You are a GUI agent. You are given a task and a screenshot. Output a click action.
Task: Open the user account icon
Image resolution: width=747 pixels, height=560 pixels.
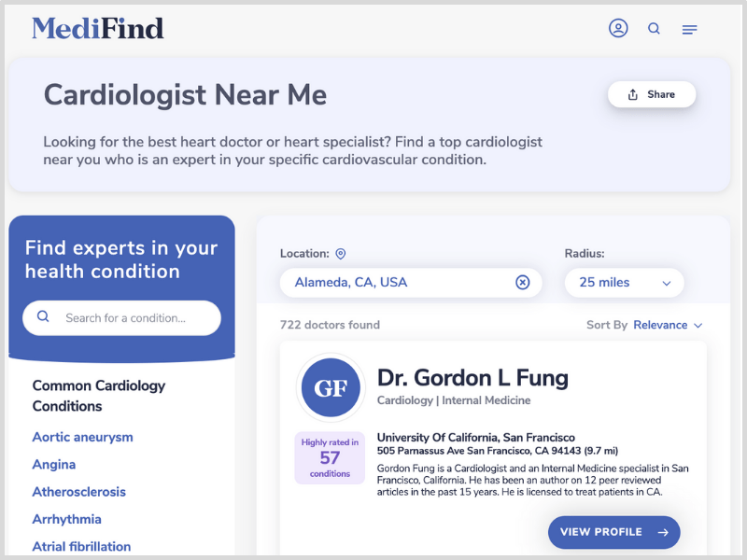click(618, 28)
